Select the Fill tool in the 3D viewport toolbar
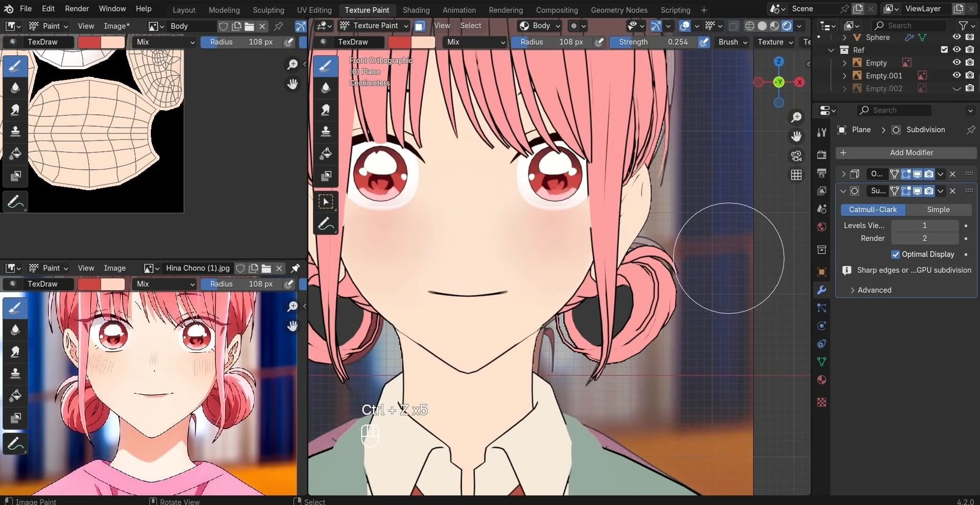The height and width of the screenshot is (505, 980). pyautogui.click(x=326, y=154)
